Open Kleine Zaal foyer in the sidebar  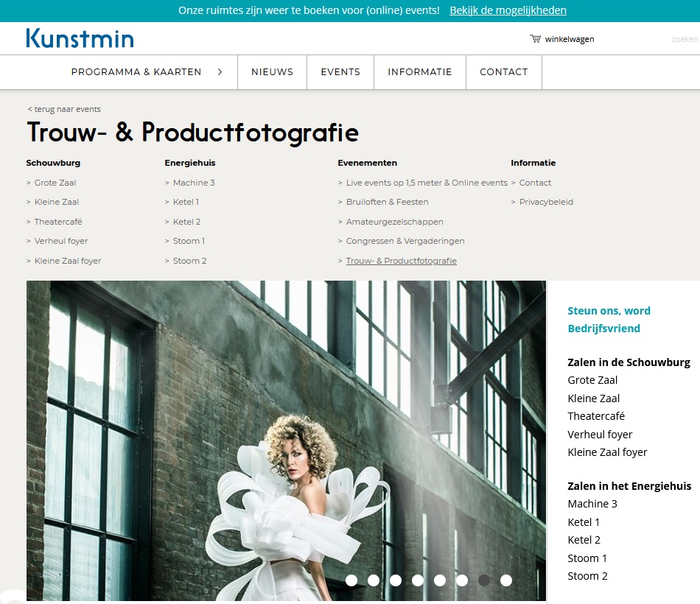[607, 452]
